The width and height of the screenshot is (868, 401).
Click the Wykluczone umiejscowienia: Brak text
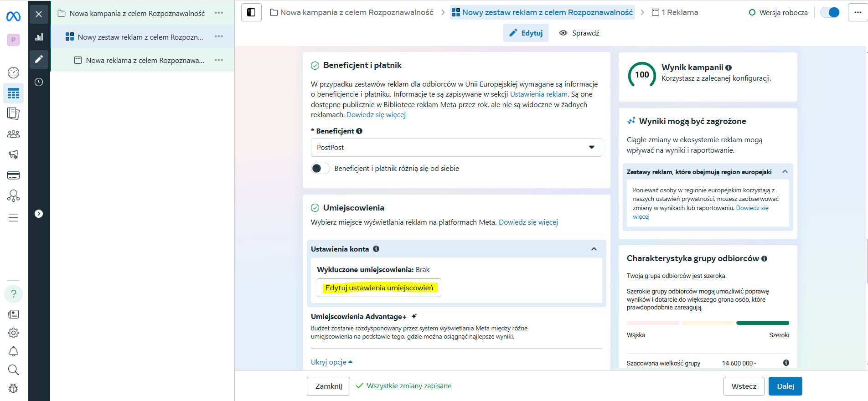pyautogui.click(x=373, y=270)
